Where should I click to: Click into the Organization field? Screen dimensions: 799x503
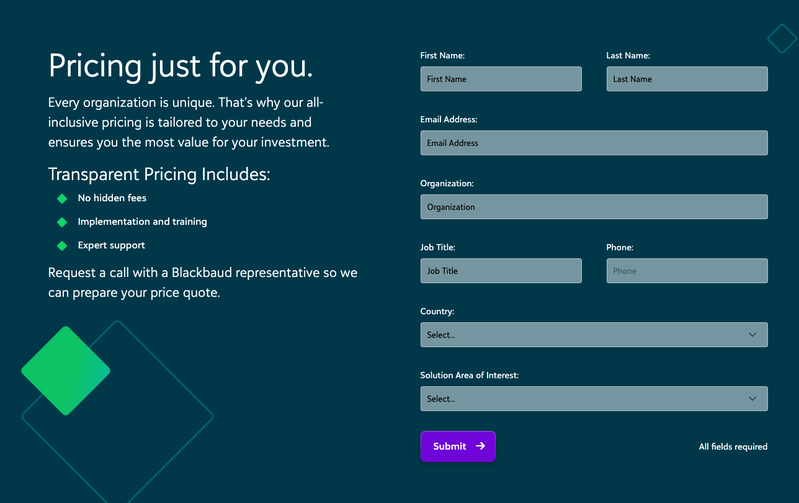pos(594,207)
